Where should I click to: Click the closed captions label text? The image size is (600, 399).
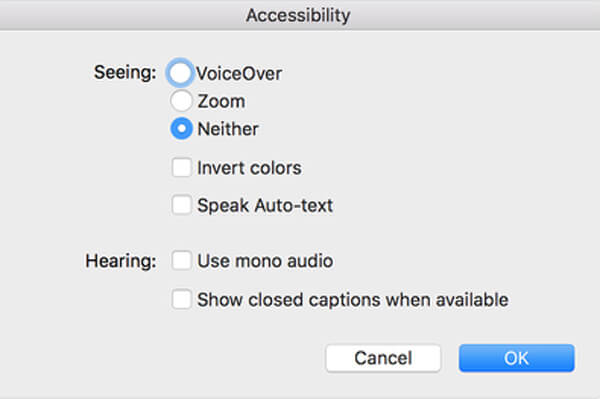(352, 300)
